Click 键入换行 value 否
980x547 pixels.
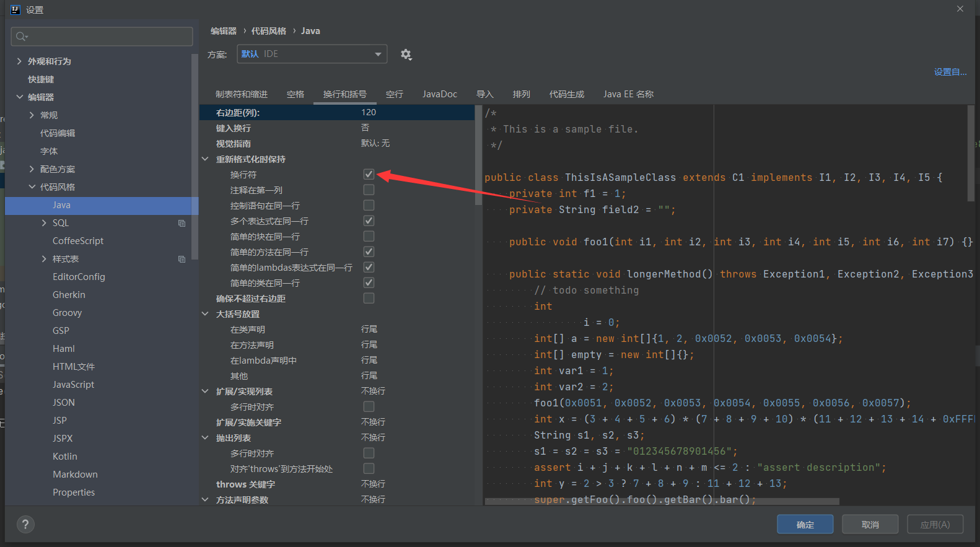365,128
